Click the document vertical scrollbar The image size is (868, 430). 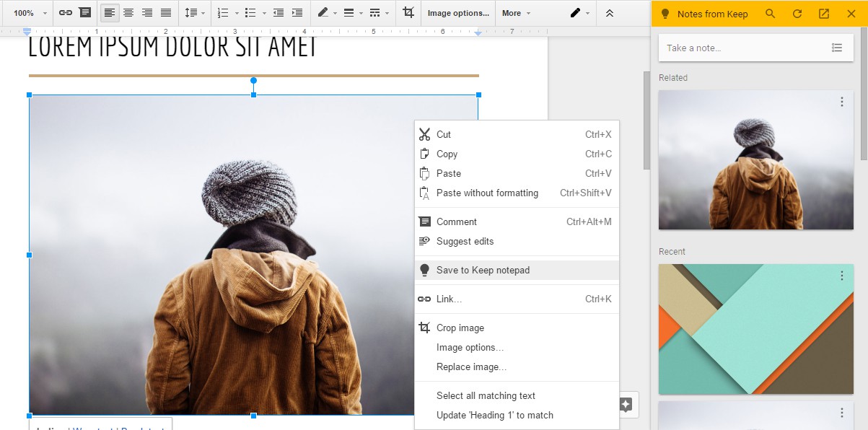click(x=646, y=120)
